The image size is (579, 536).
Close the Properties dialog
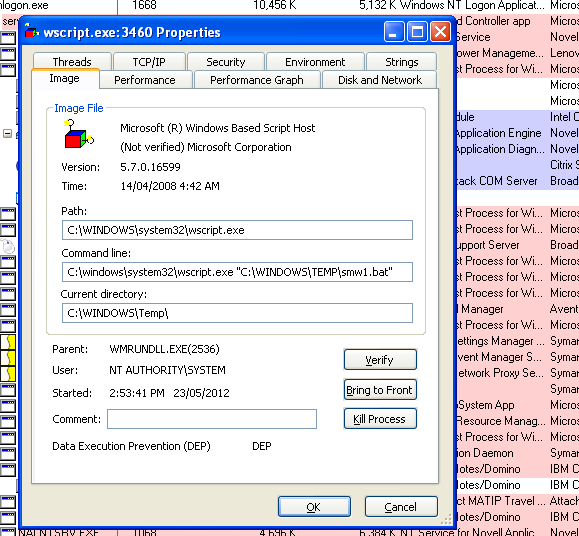pyautogui.click(x=441, y=32)
